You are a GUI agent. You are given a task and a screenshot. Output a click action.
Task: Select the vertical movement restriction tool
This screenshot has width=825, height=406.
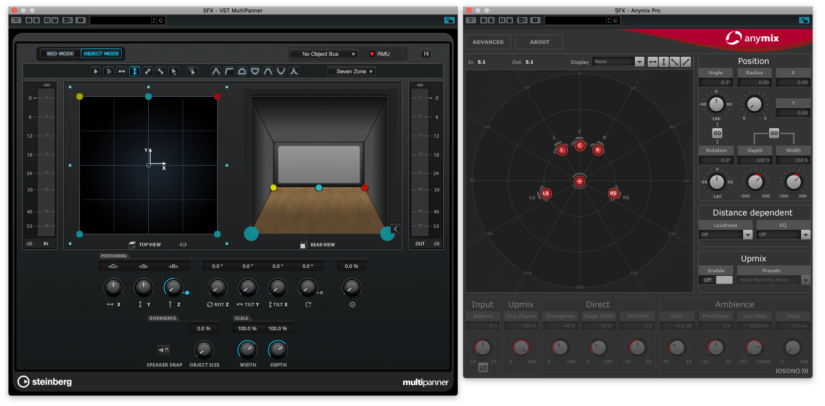click(134, 72)
